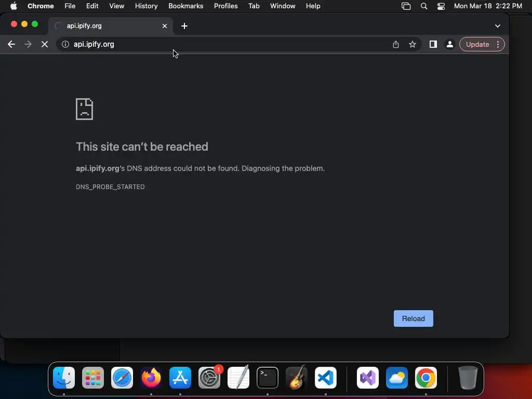Viewport: 532px width, 399px height.
Task: Select the api.ipify.org tab
Action: pos(111,26)
